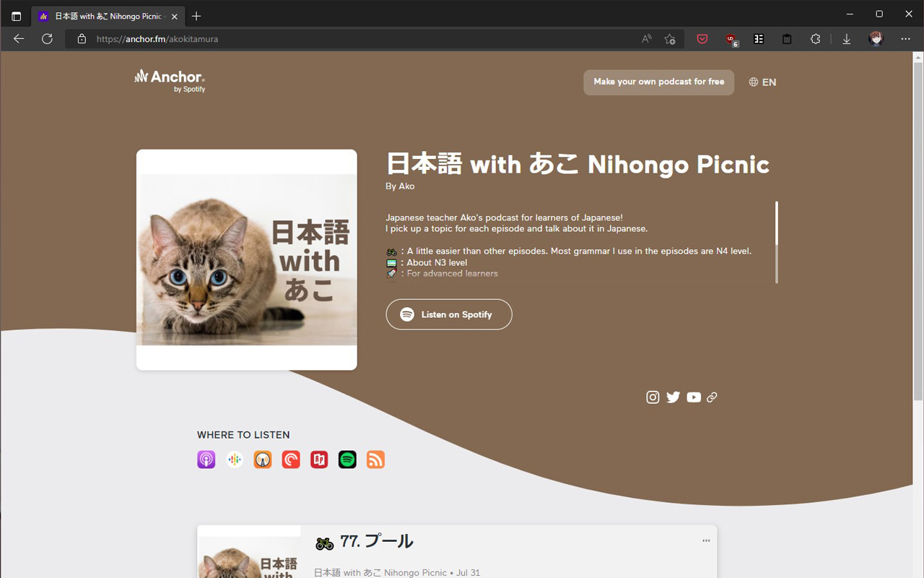This screenshot has height=578, width=924.
Task: Add this page to favorites
Action: coord(670,39)
